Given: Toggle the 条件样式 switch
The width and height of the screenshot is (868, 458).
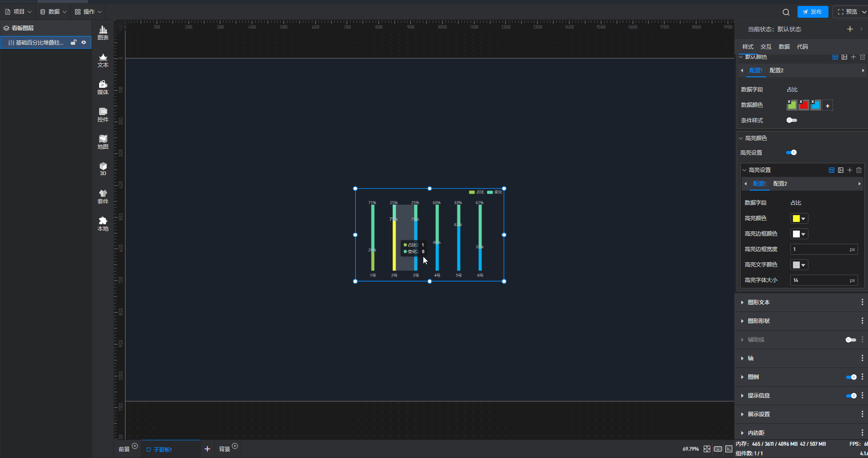Looking at the screenshot, I should tap(792, 121).
